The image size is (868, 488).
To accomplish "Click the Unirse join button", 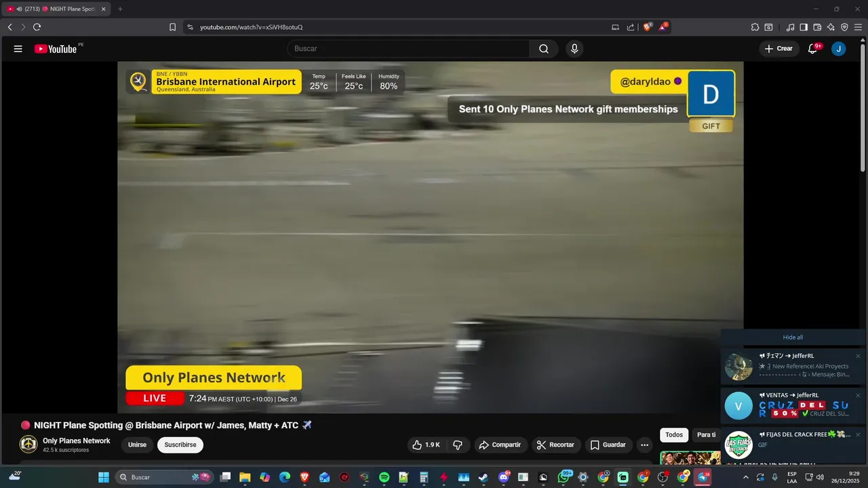I will [137, 445].
